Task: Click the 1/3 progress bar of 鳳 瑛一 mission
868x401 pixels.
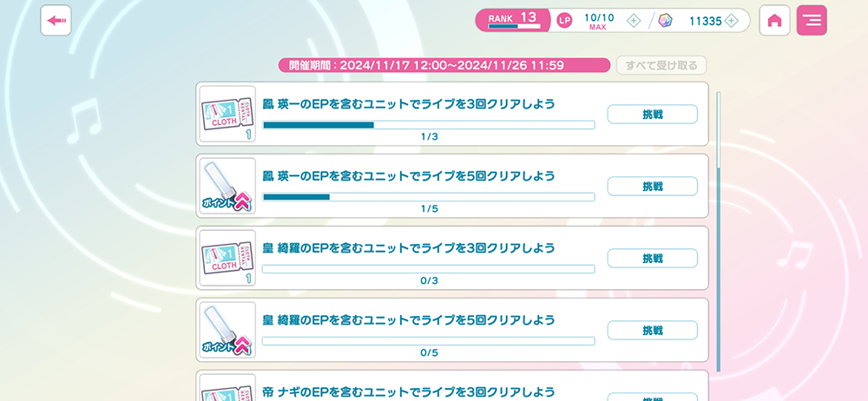Action: pyautogui.click(x=428, y=125)
